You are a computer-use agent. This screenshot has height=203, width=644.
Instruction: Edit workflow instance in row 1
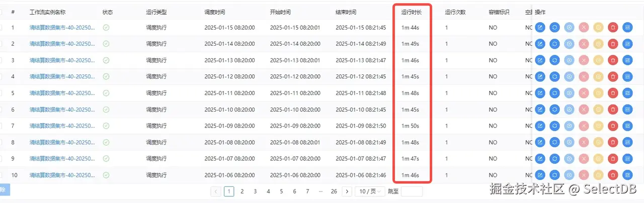[x=540, y=28]
